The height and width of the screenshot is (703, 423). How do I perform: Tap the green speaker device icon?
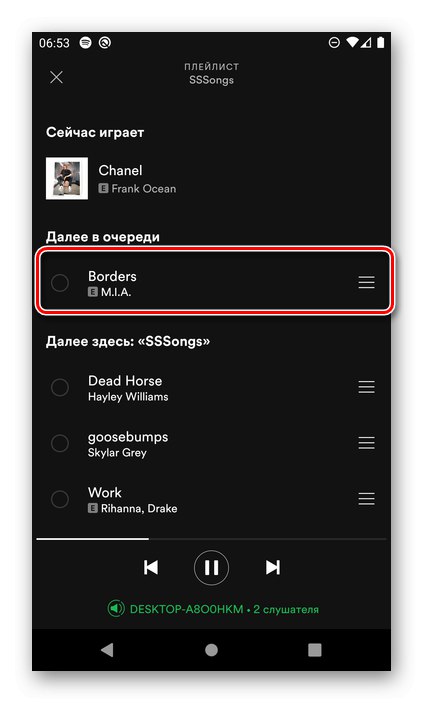pos(116,609)
